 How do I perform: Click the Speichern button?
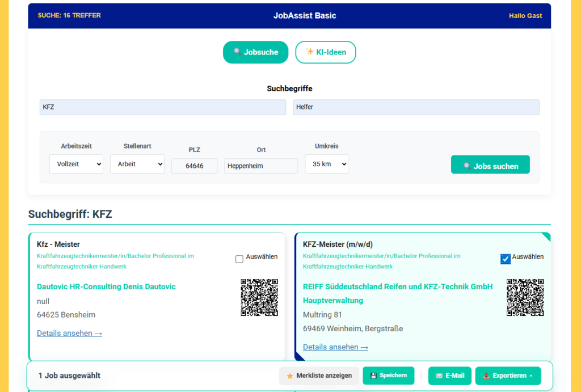pos(388,376)
